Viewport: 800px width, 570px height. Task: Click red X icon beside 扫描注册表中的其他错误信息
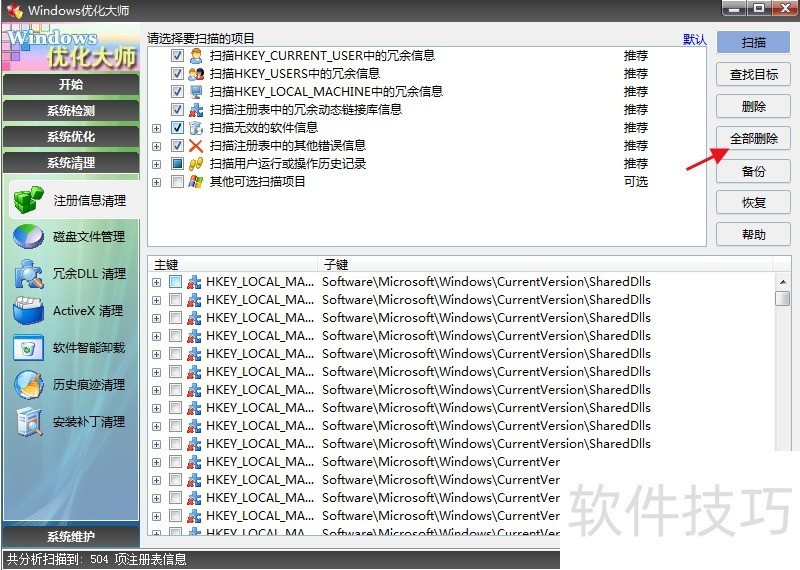click(196, 146)
